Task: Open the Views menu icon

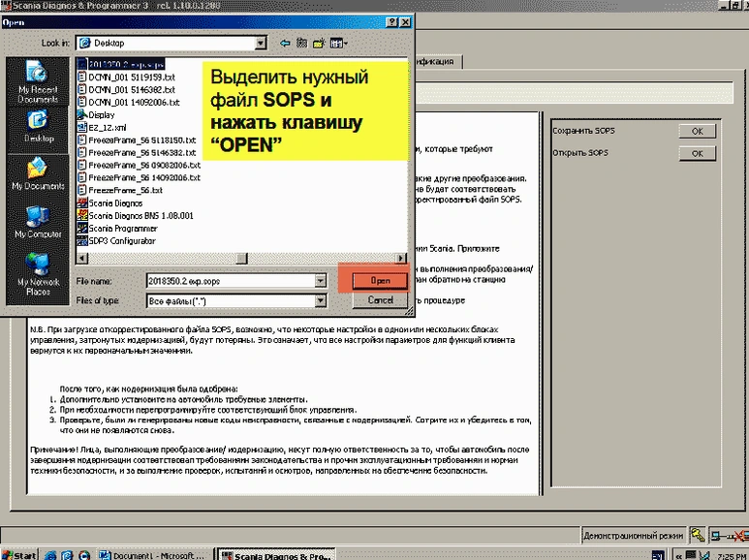Action: (x=337, y=44)
